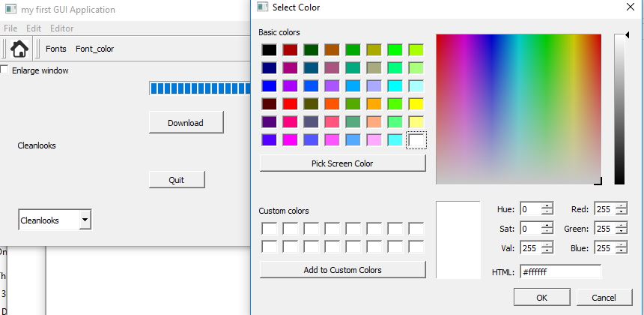Click the Quit button
This screenshot has width=644, height=315.
(177, 180)
